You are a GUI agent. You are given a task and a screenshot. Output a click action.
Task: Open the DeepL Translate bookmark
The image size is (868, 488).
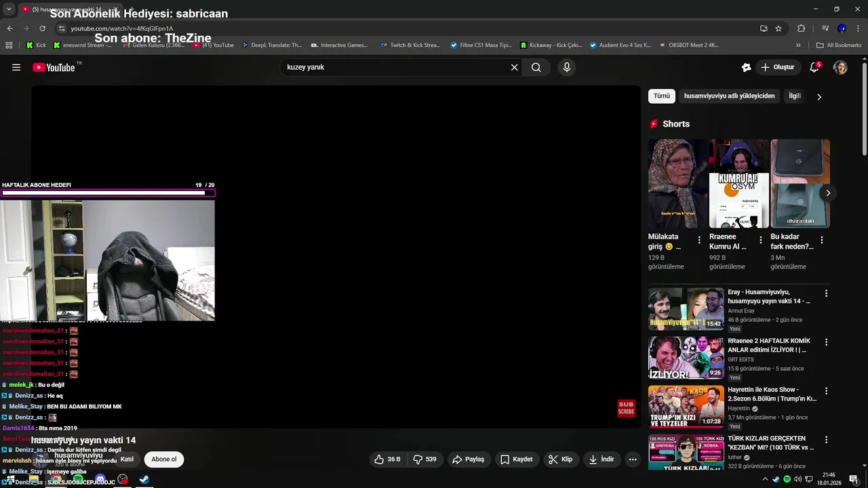pyautogui.click(x=271, y=45)
